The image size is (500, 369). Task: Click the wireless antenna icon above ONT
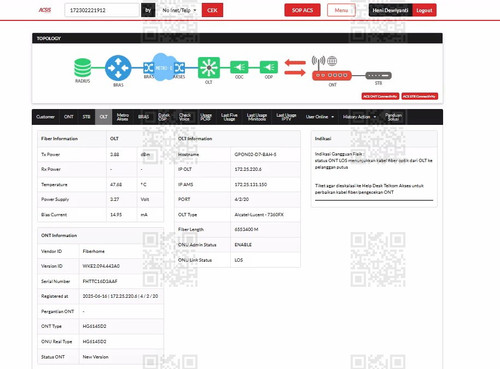point(318,62)
